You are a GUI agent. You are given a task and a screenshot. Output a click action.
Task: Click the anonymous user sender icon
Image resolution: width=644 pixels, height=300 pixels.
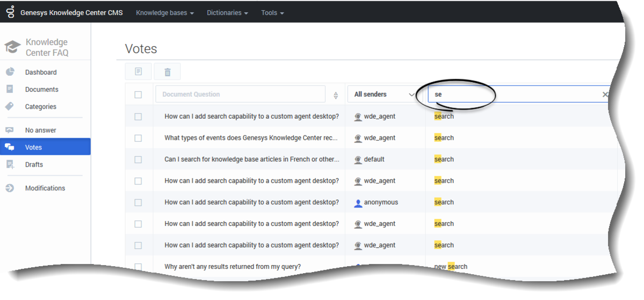point(358,203)
